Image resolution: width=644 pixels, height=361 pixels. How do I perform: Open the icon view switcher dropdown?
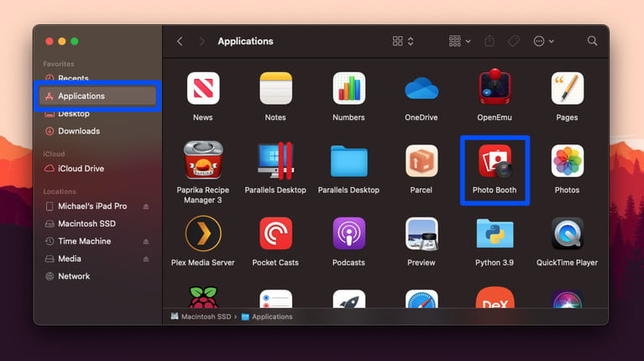(403, 41)
